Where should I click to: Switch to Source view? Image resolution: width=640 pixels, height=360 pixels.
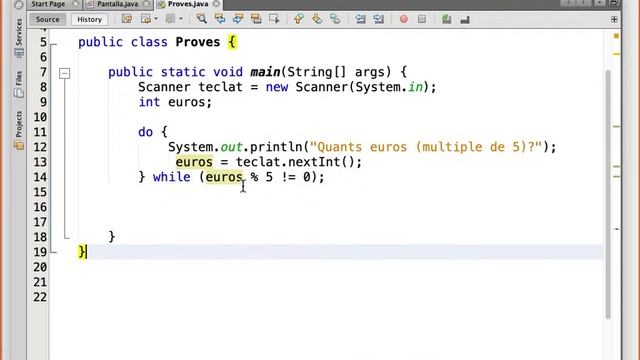click(x=47, y=19)
